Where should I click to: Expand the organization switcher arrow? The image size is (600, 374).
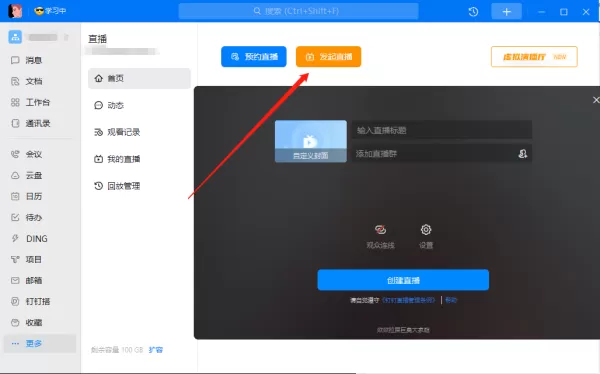pyautogui.click(x=66, y=37)
